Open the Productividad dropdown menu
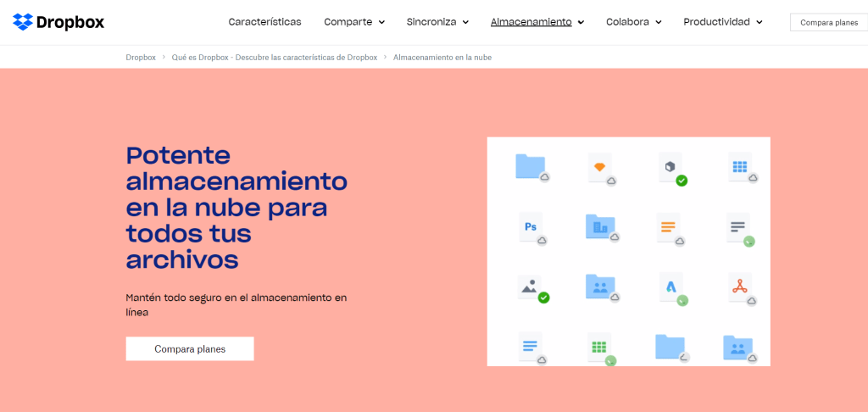This screenshot has width=868, height=412. pos(722,22)
